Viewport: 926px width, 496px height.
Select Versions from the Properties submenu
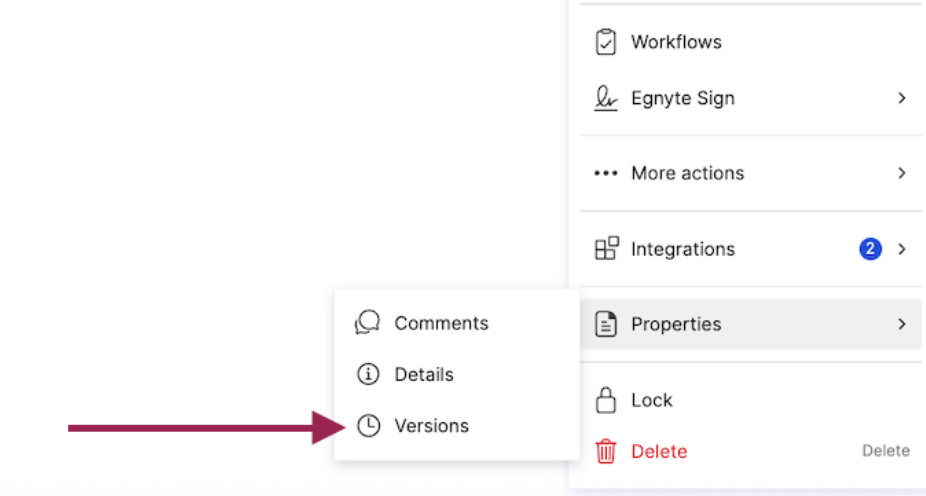pos(431,426)
